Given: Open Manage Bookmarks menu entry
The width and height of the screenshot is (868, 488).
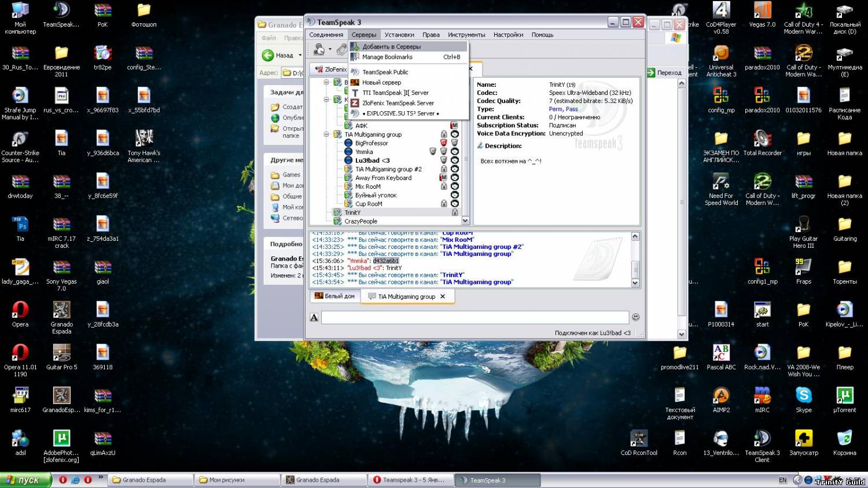Looking at the screenshot, I should click(x=387, y=57).
